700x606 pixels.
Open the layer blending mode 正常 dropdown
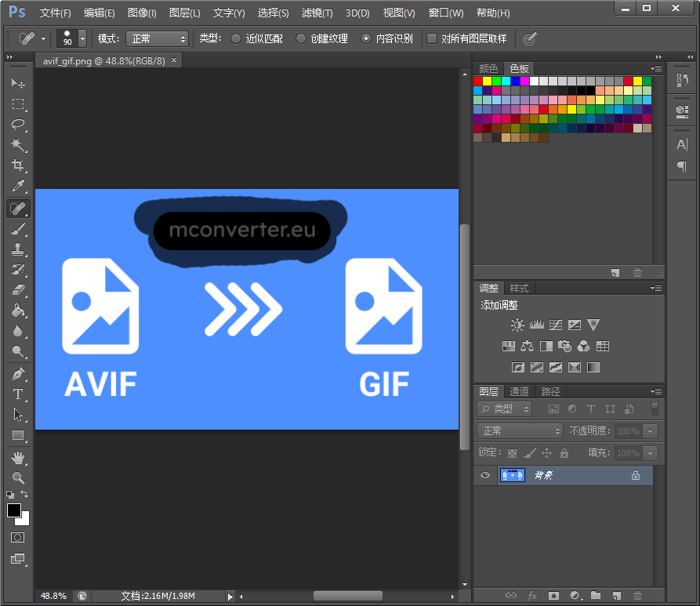pos(520,431)
